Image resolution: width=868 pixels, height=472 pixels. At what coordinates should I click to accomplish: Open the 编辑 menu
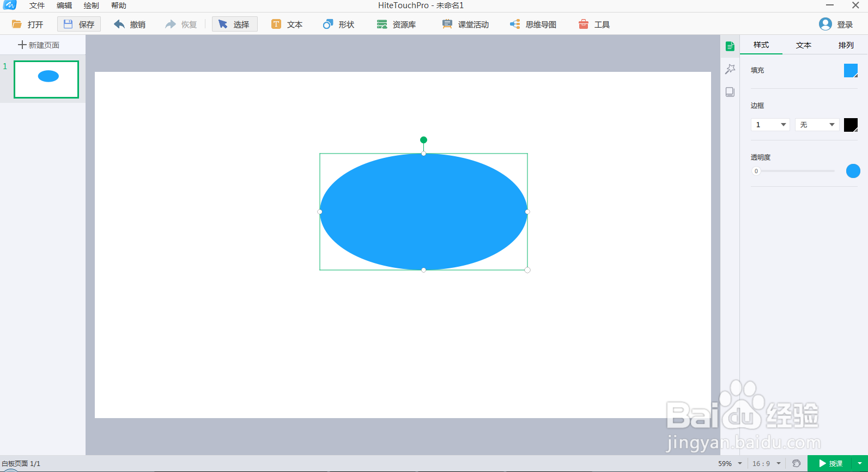64,5
